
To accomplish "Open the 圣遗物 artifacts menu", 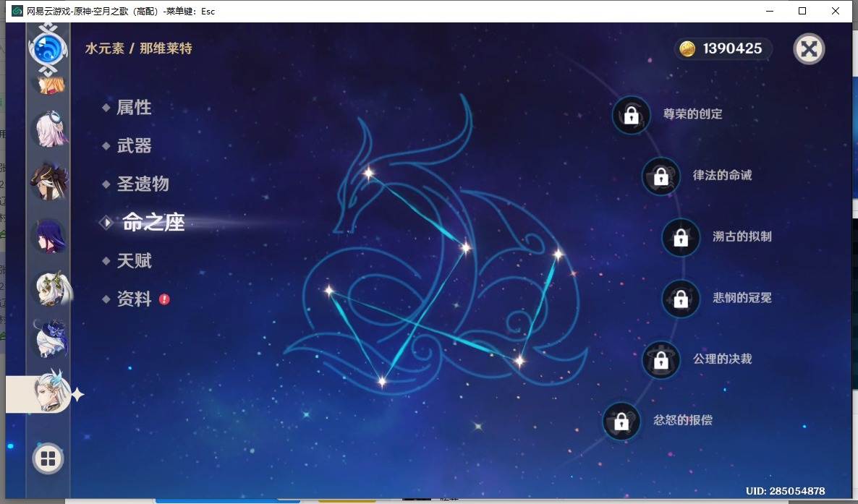I will click(x=143, y=184).
